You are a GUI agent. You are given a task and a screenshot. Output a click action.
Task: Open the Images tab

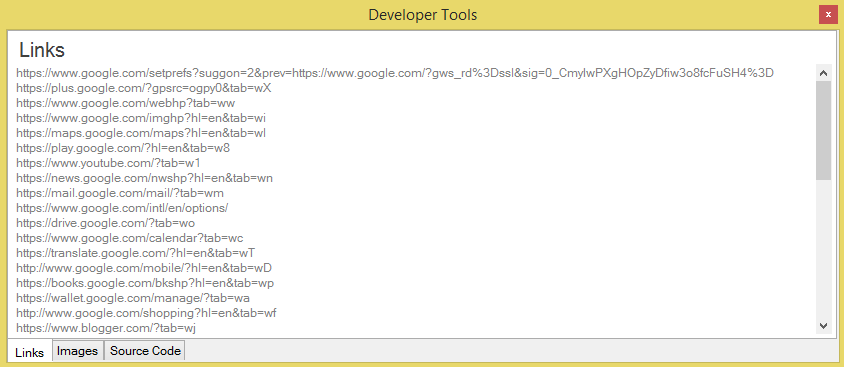pos(78,351)
